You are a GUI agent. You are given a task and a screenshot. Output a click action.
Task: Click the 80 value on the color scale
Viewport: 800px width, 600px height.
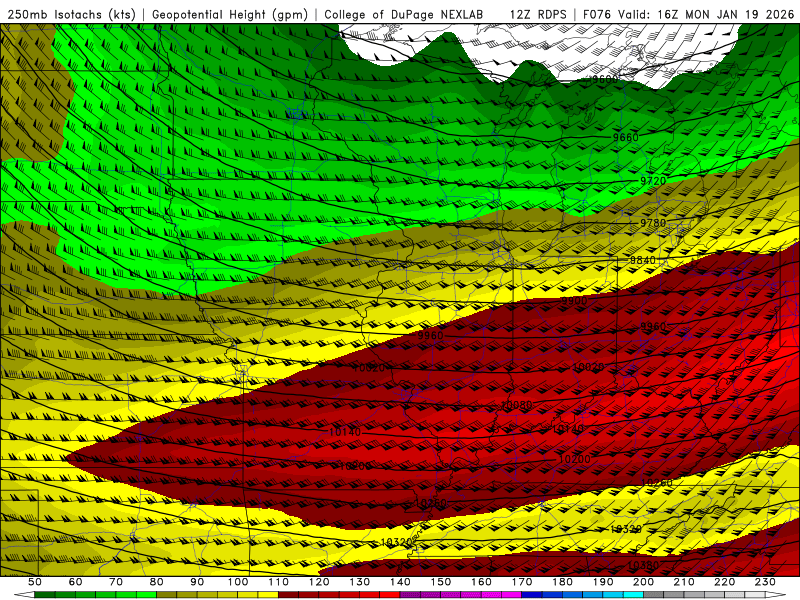pyautogui.click(x=157, y=582)
